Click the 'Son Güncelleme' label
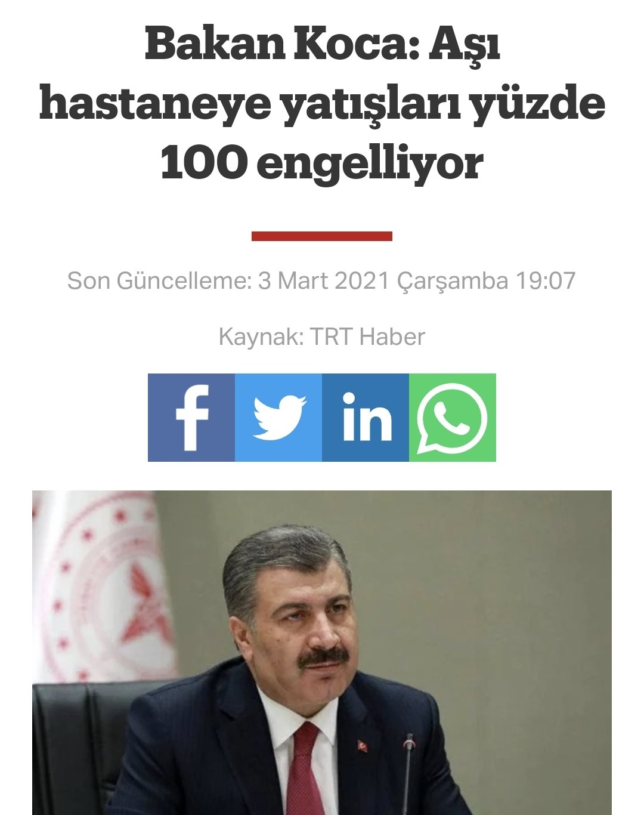Screen dimensions: 644x815 click(160, 280)
